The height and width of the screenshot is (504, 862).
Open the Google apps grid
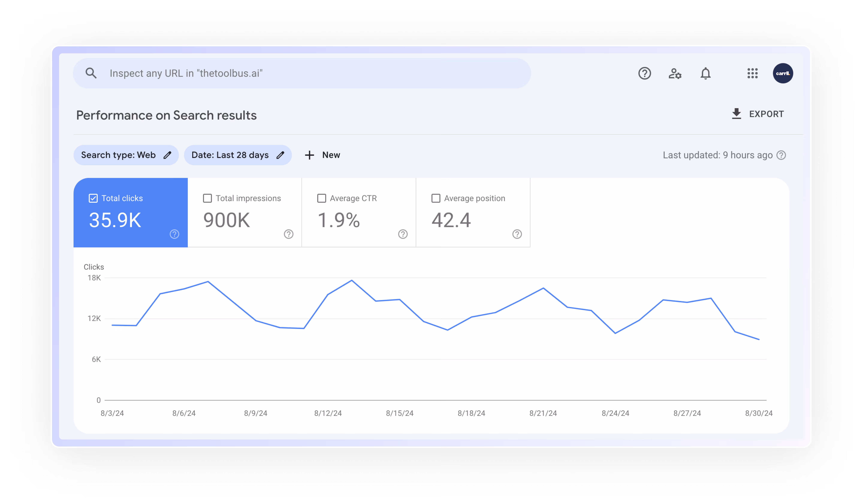click(752, 73)
